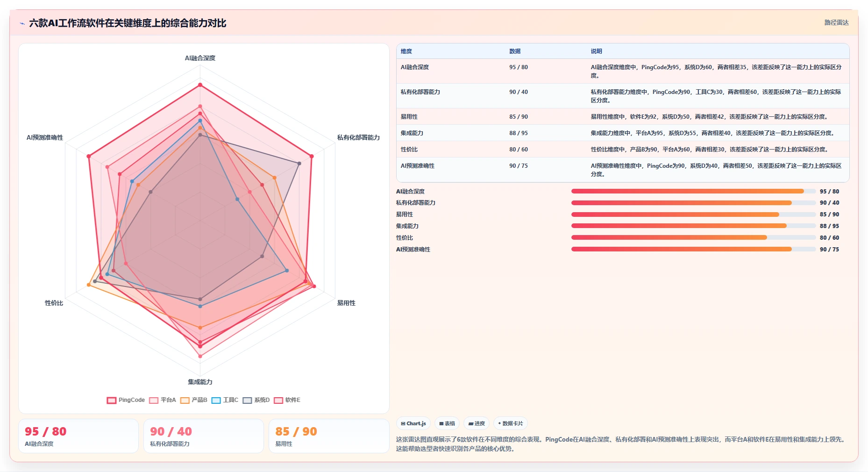Click the 易用性 radar axis label
The height and width of the screenshot is (472, 868).
pos(346,303)
